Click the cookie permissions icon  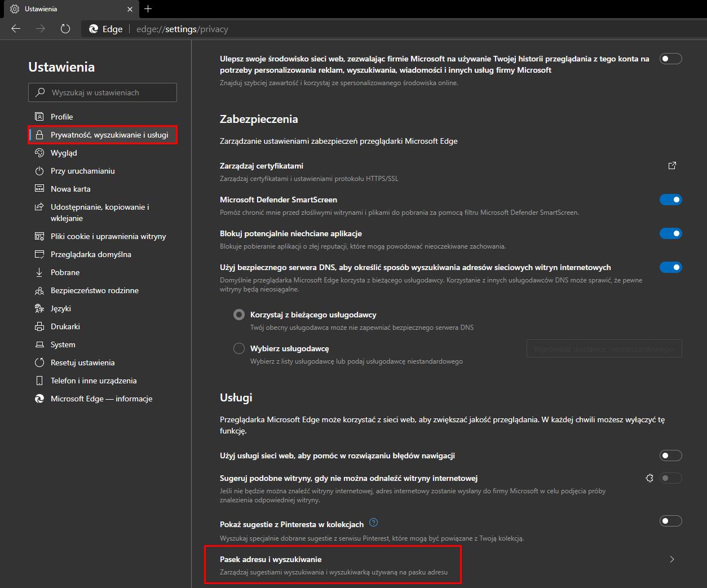pos(39,236)
